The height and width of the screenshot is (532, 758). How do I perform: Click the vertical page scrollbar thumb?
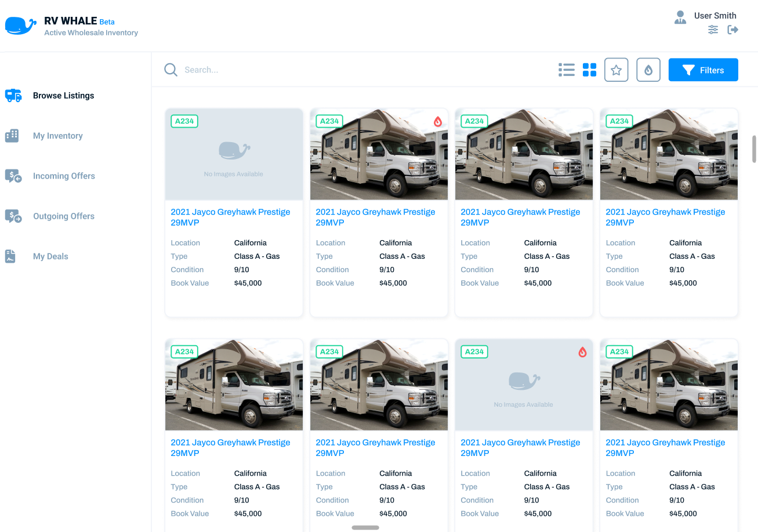tap(755, 149)
